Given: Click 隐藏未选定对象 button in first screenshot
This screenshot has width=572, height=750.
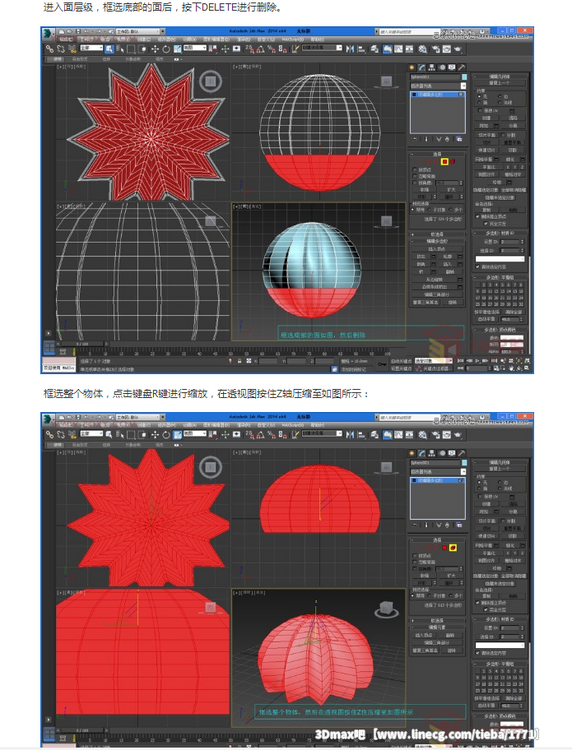Looking at the screenshot, I should pyautogui.click(x=500, y=198).
